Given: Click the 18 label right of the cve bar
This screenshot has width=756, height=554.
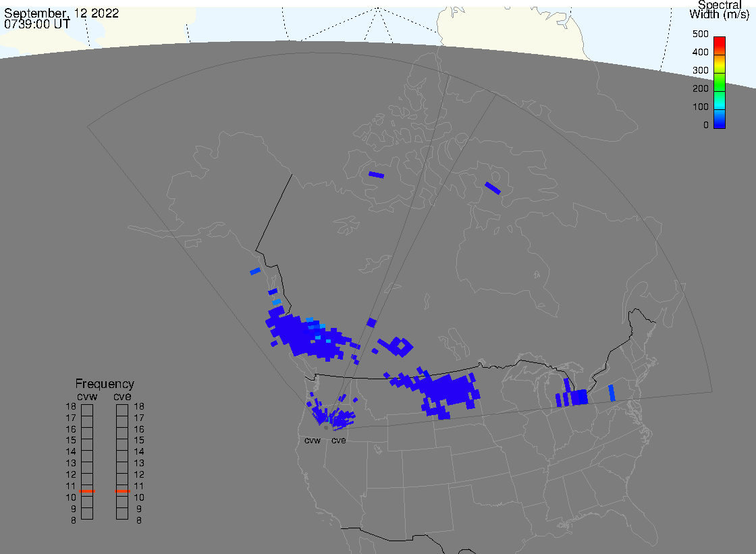Looking at the screenshot, I should click(x=139, y=406).
